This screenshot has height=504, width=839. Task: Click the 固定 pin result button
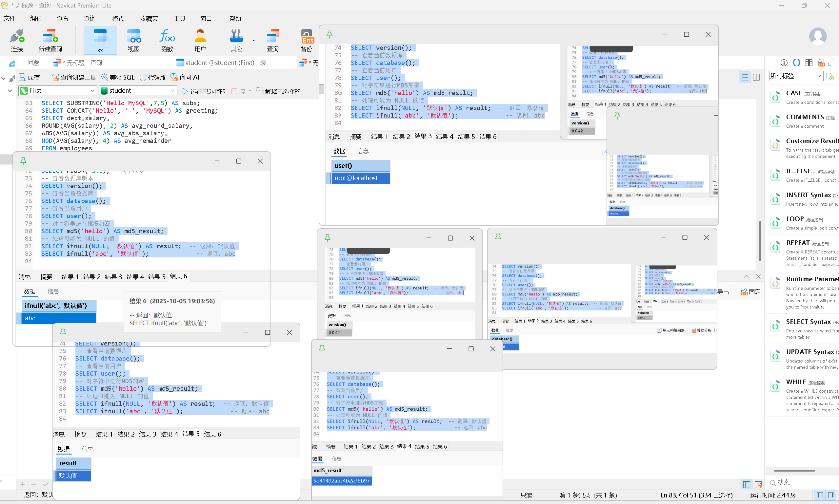(x=750, y=291)
